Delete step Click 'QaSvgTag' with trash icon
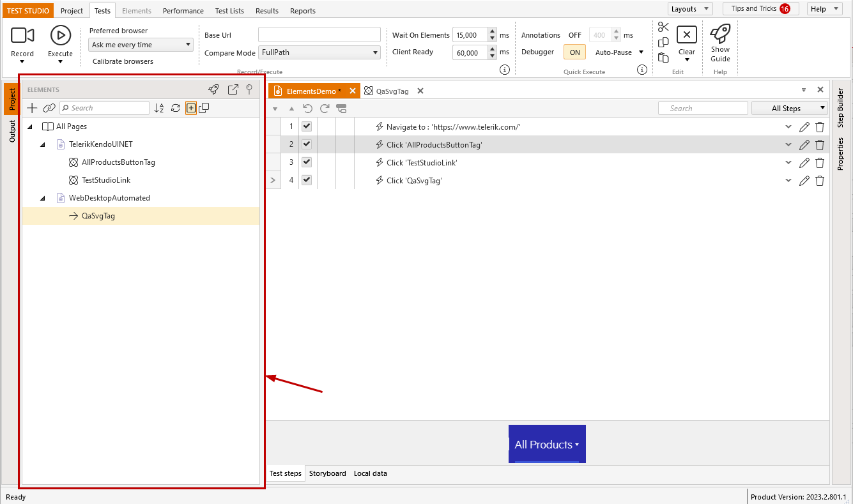Viewport: 853px width, 504px height. point(820,181)
